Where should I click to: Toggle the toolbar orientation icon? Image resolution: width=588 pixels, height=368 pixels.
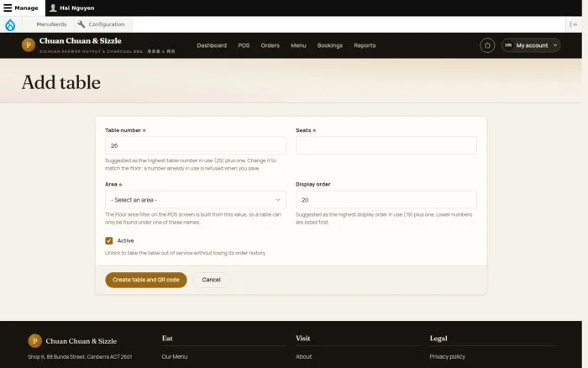pyautogui.click(x=574, y=24)
